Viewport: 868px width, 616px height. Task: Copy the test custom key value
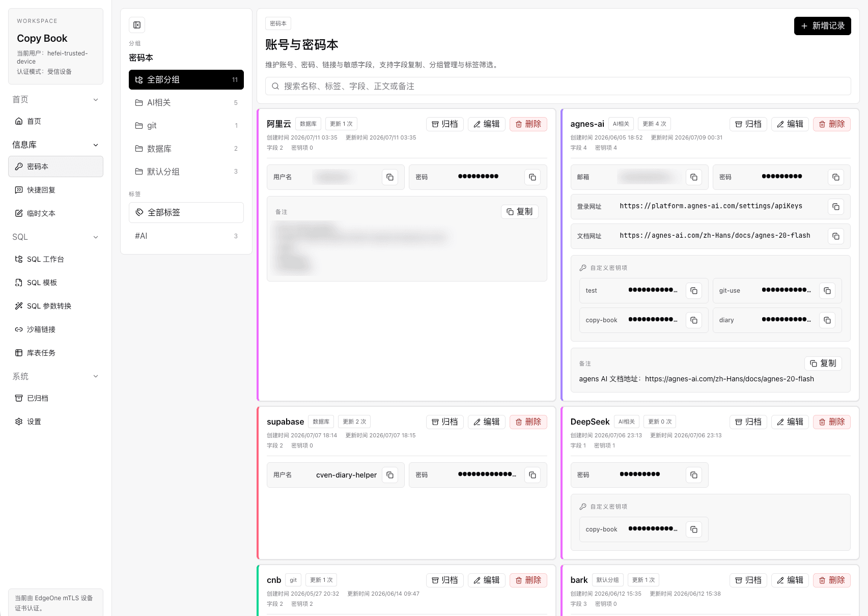pos(694,291)
